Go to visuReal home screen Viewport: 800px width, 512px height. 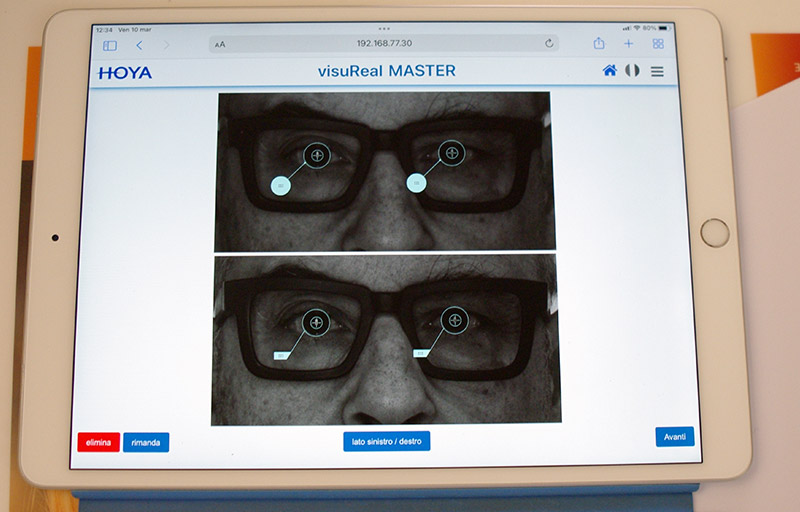[609, 70]
